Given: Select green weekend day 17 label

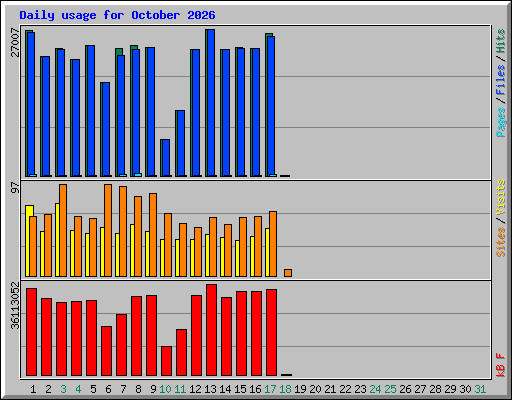Looking at the screenshot, I should (x=270, y=389).
